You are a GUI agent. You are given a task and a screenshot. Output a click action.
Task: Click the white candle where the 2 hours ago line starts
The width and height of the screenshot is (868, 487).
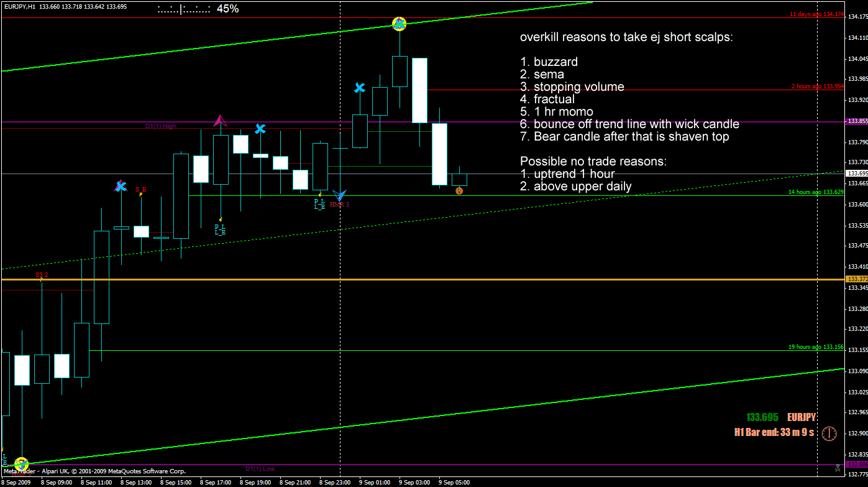coord(419,90)
